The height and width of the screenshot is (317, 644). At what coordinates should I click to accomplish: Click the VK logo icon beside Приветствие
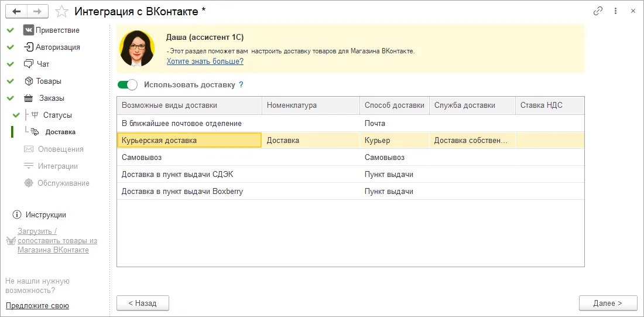tap(28, 30)
